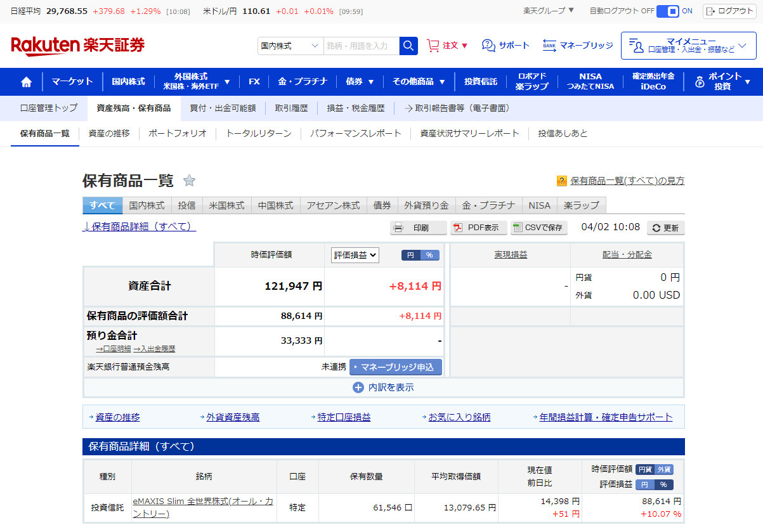
Task: Open 口座明細 link
Action: point(114,349)
